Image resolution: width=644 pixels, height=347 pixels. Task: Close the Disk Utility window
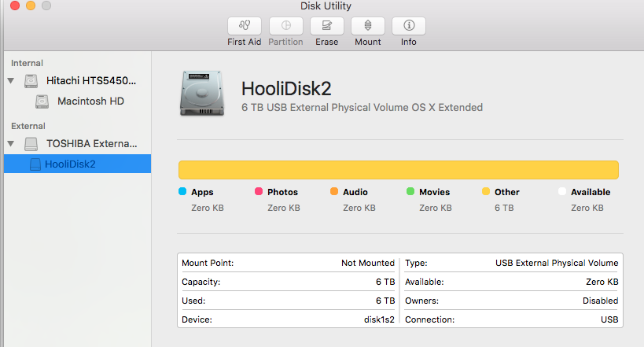point(15,6)
